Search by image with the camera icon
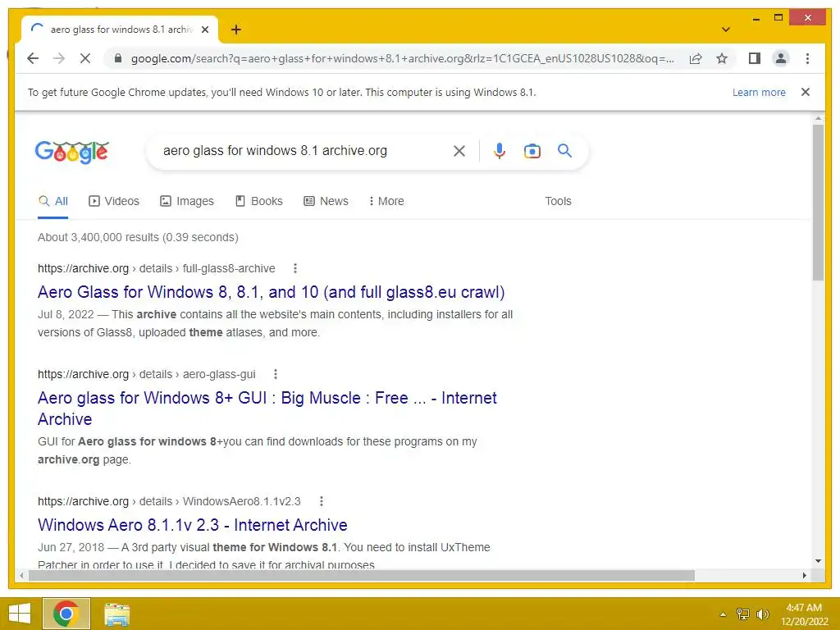The width and height of the screenshot is (840, 630). tap(532, 151)
